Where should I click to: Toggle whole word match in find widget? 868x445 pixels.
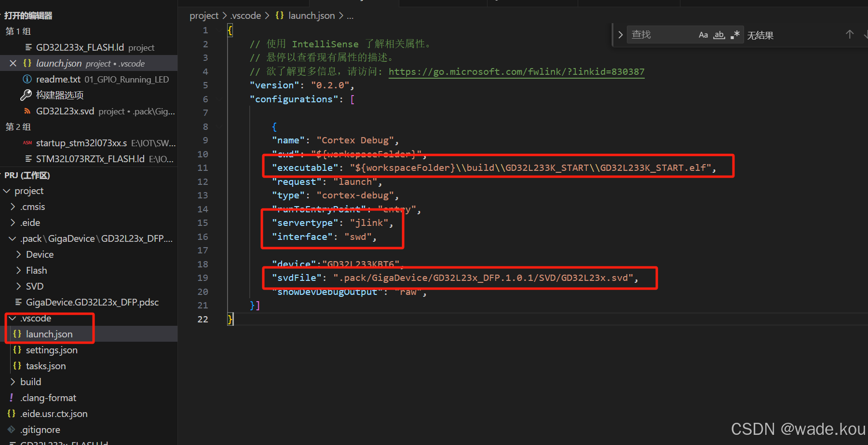coord(719,35)
